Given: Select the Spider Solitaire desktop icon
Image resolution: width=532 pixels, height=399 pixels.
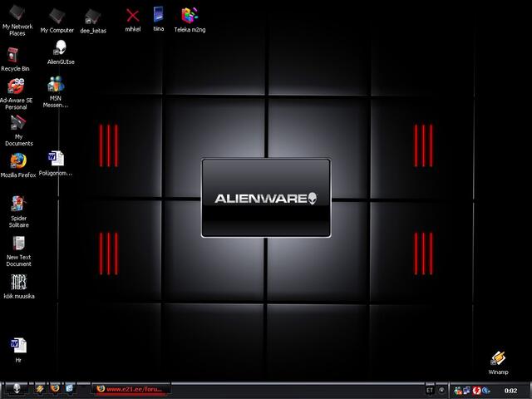Looking at the screenshot, I should [x=18, y=212].
